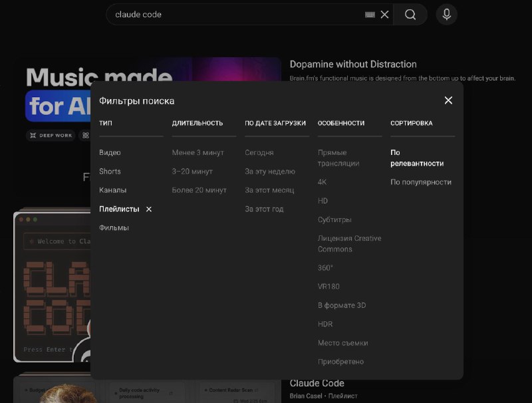Clear the search field with X icon
Screen dimensions: 532x403
tap(384, 15)
